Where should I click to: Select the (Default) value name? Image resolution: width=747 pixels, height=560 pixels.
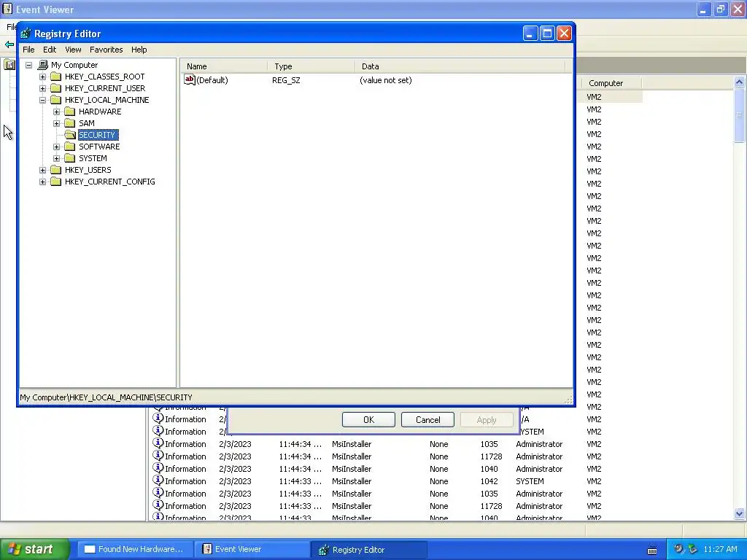coord(212,80)
